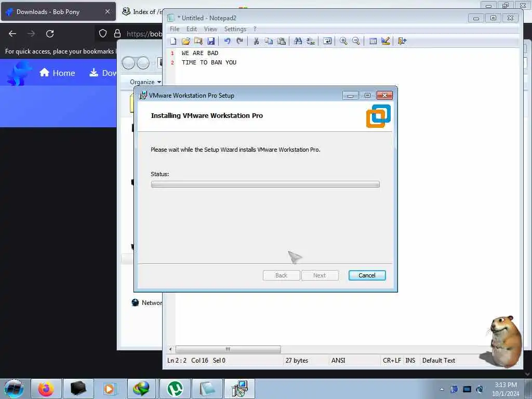Click Exit door icon in Notepad2 toolbar
The width and height of the screenshot is (532, 399).
point(402,41)
